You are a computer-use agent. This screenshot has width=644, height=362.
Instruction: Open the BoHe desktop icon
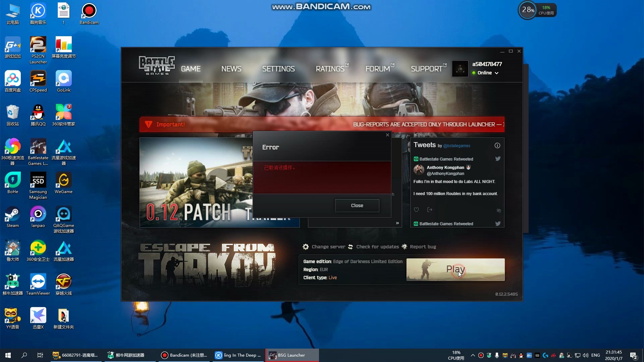pyautogui.click(x=13, y=183)
